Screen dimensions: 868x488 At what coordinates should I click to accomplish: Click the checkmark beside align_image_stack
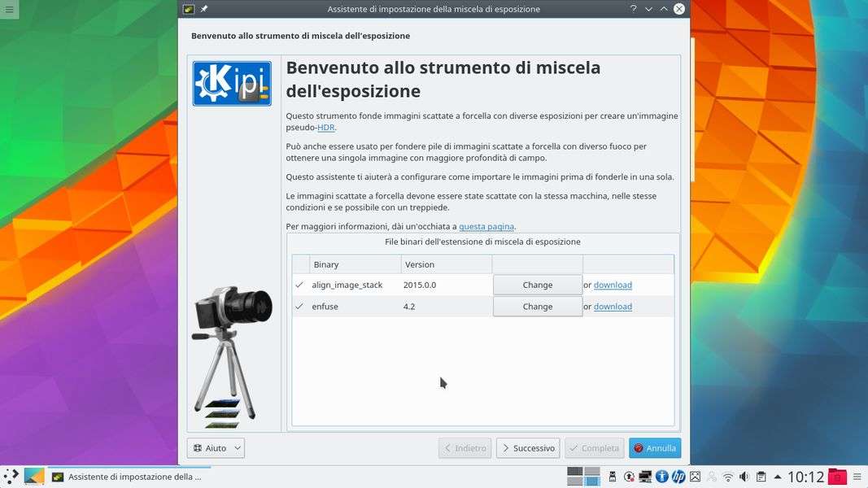[299, 285]
